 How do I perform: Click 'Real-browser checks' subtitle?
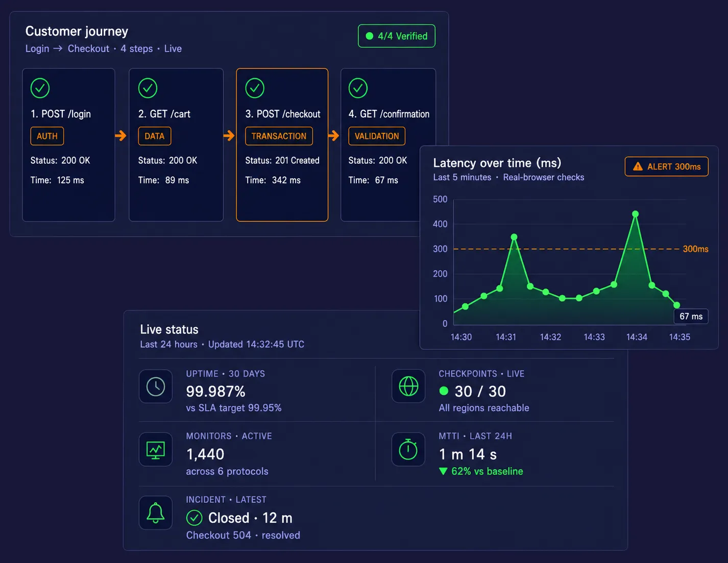pyautogui.click(x=544, y=177)
